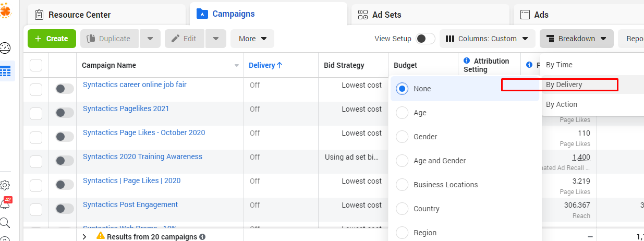The image size is (644, 241).
Task: Switch to the Ads tab
Action: coord(579,15)
